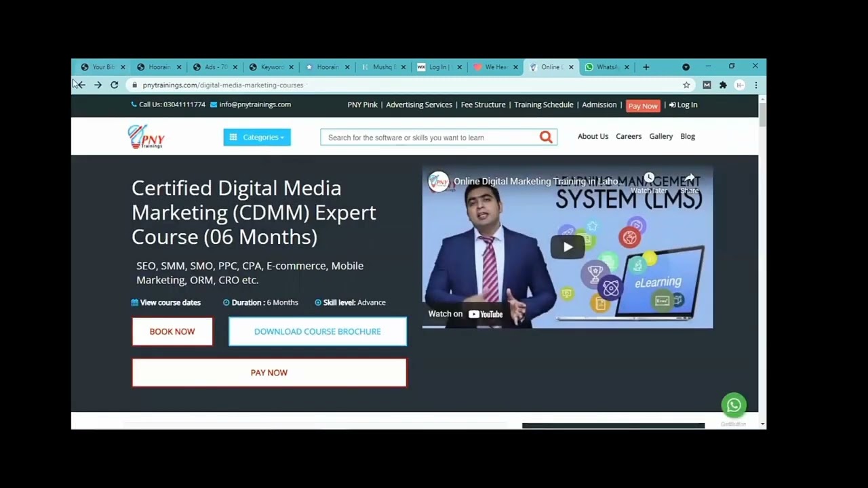This screenshot has width=868, height=488.
Task: Click the browser forward arrow
Action: (x=98, y=85)
